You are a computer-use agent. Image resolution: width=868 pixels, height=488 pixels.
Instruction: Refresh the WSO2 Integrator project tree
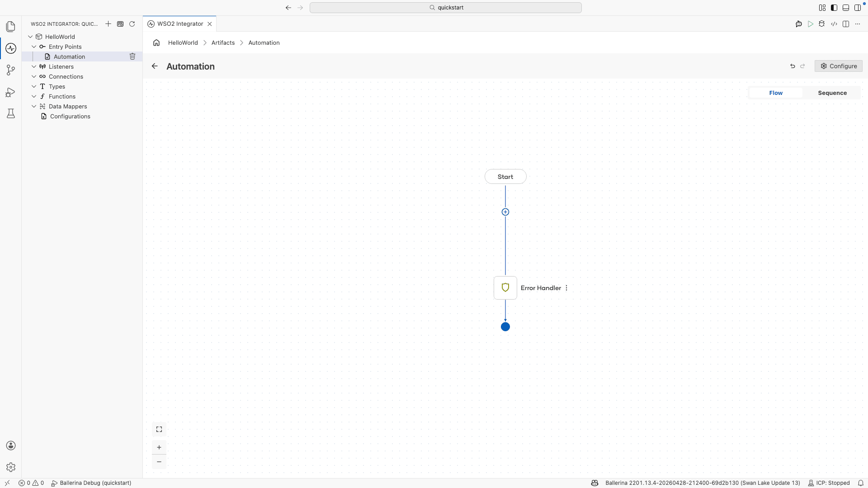point(132,24)
